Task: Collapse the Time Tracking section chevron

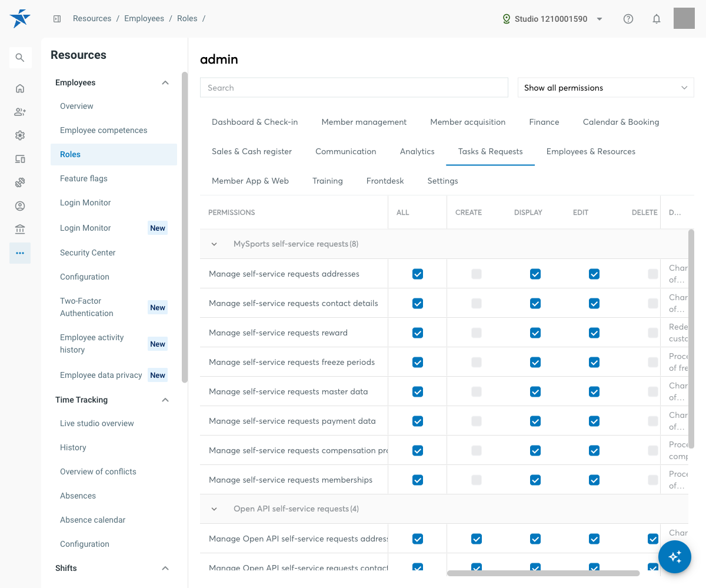Action: coord(165,400)
